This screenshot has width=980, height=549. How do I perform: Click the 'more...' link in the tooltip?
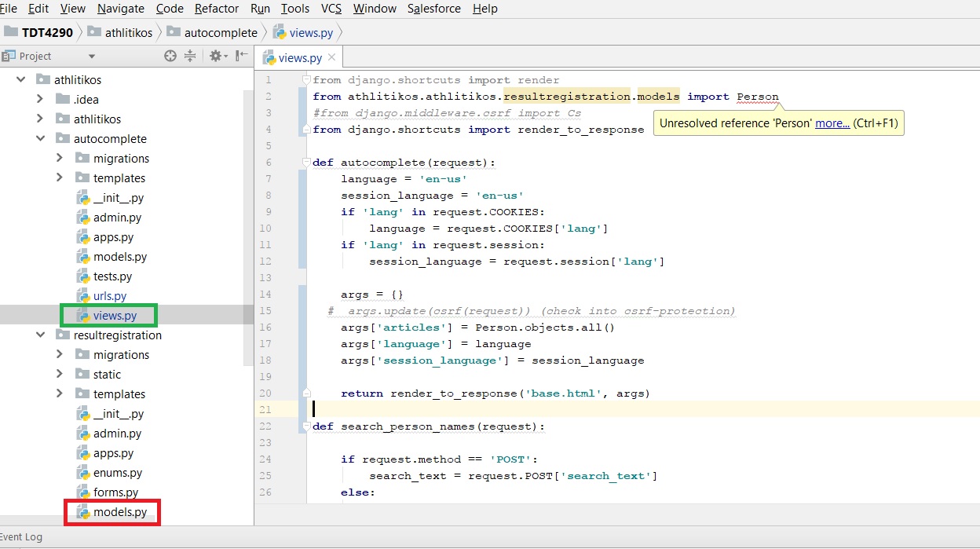(832, 123)
